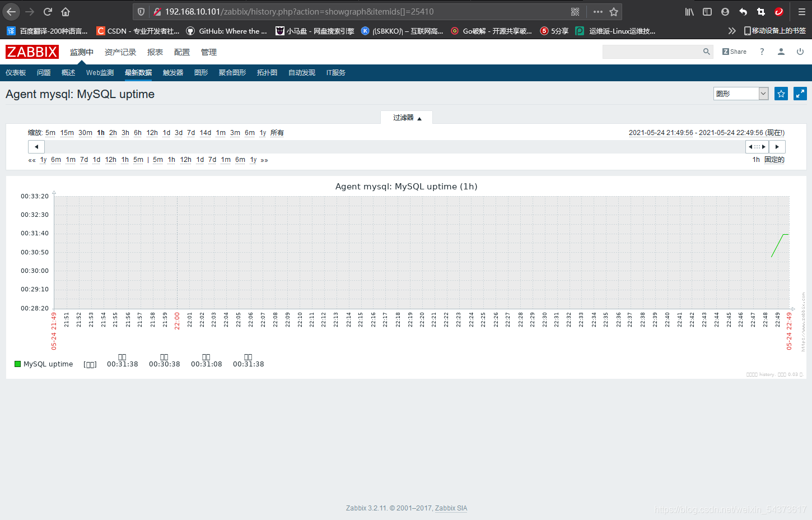Open the CSDN bookmark
Image resolution: width=812 pixels, height=520 pixels.
[x=138, y=31]
